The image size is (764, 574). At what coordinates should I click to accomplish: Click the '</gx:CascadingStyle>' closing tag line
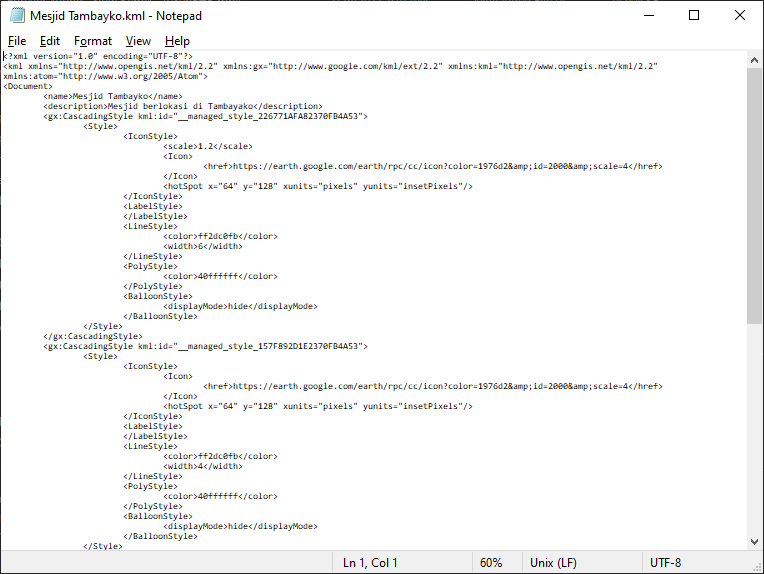pos(93,336)
